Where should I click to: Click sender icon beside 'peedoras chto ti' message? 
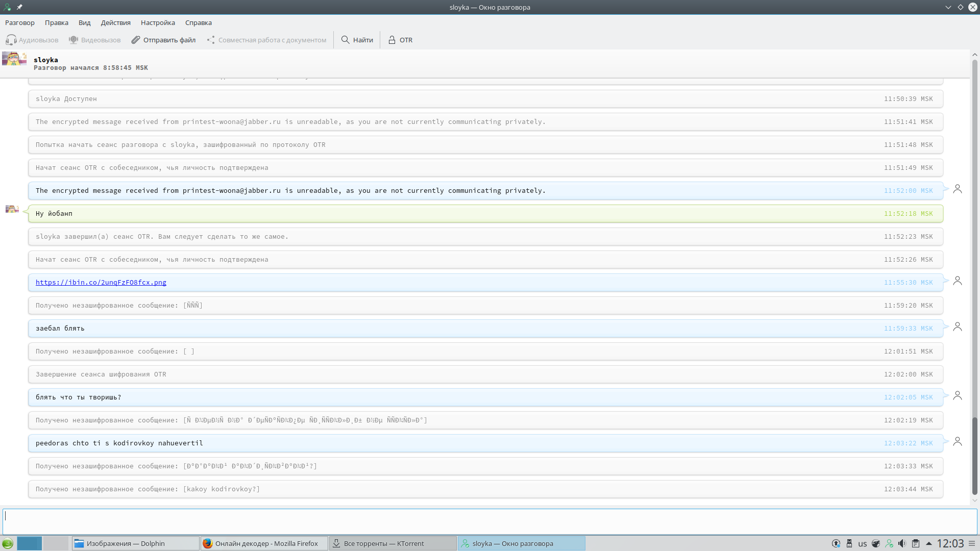tap(958, 442)
